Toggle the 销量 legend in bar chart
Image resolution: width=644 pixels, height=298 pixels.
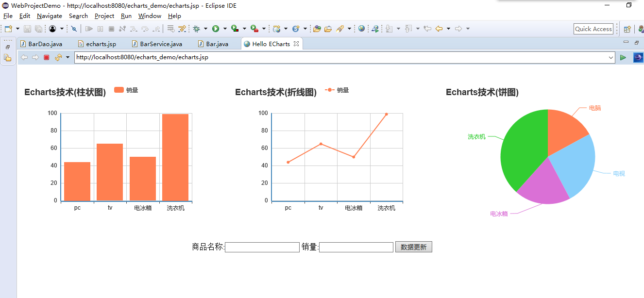(126, 90)
